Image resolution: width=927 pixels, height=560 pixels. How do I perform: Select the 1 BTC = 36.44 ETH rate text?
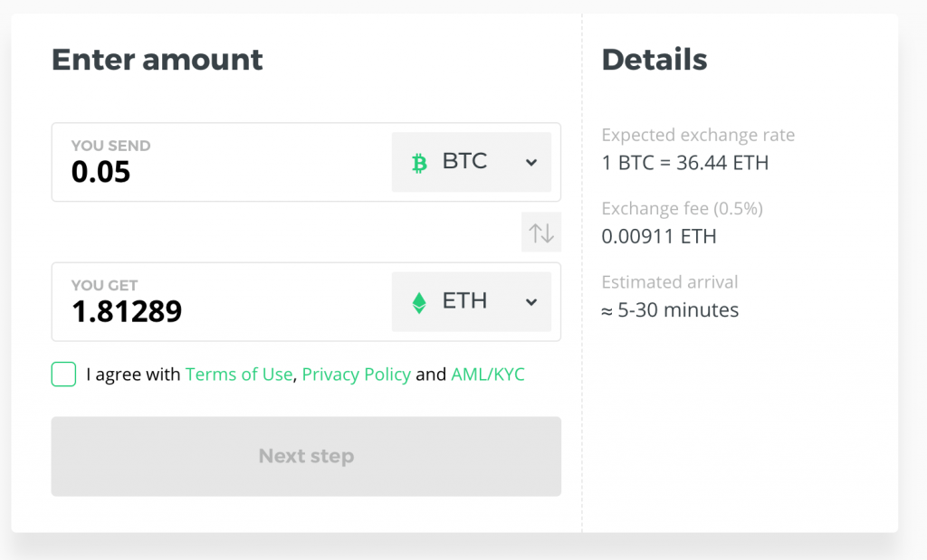[x=685, y=163]
